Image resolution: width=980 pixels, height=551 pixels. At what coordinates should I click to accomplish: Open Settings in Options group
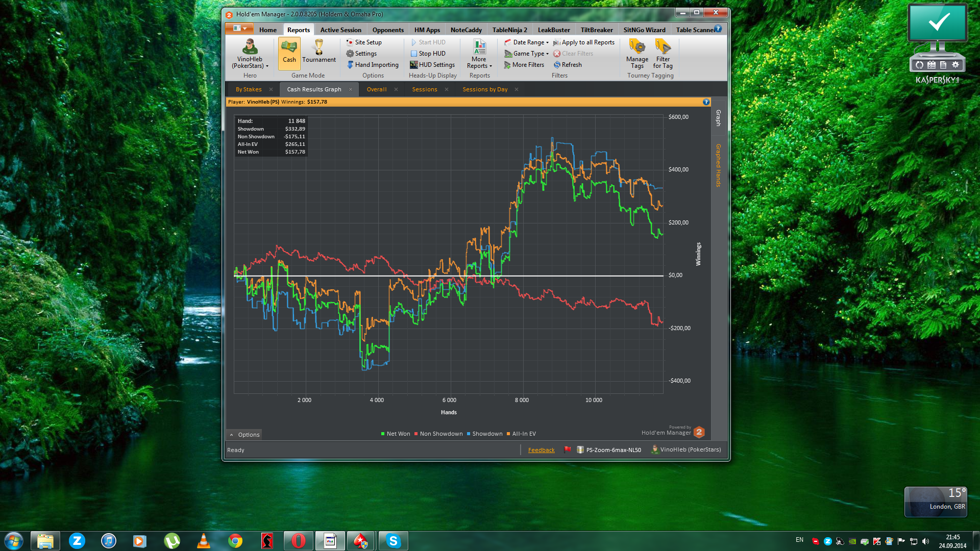coord(361,54)
